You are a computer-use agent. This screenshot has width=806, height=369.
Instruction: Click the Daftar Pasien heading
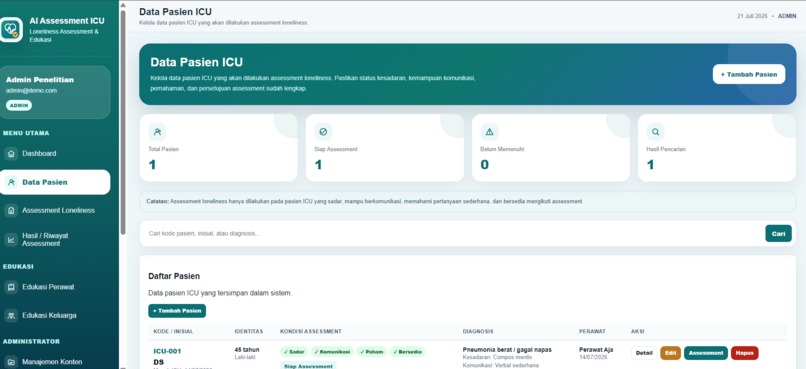coord(174,276)
